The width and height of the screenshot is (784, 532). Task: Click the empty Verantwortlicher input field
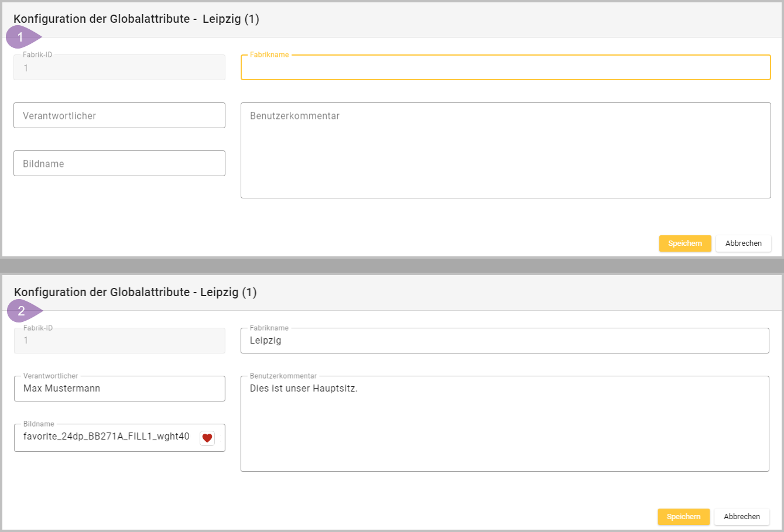coord(119,115)
